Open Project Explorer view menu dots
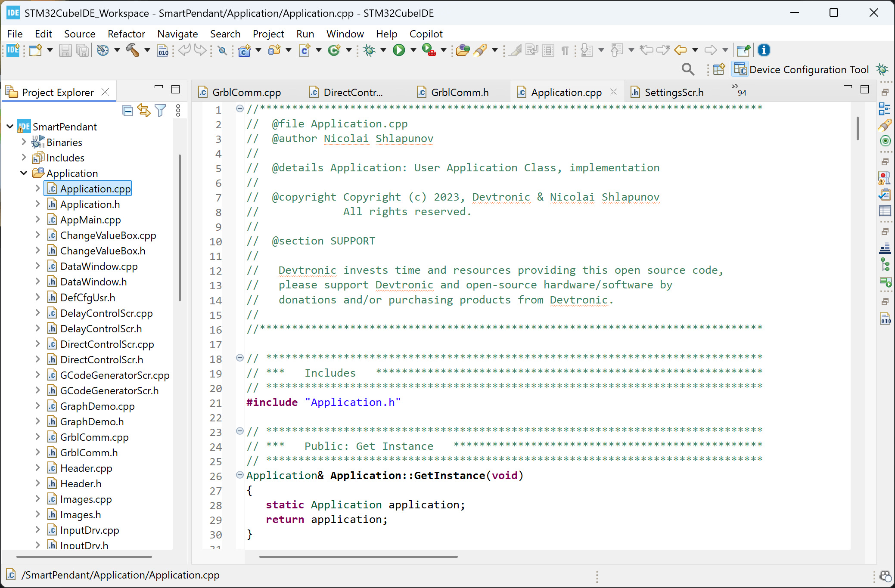This screenshot has height=588, width=895. (178, 111)
